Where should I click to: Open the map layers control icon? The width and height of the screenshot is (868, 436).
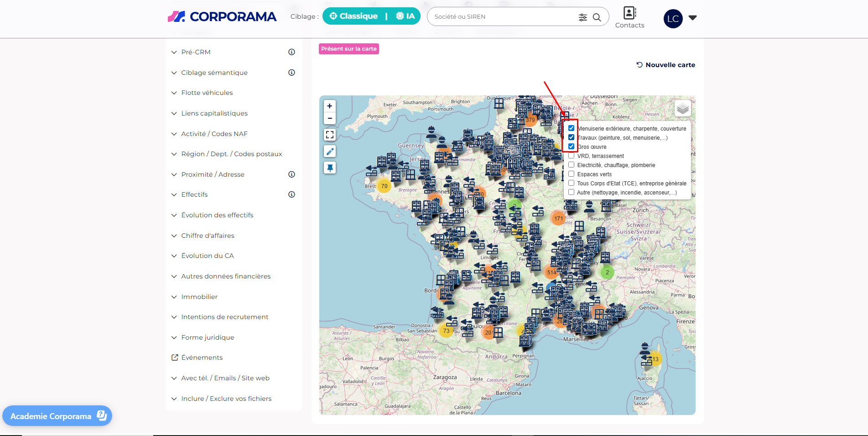(x=682, y=109)
